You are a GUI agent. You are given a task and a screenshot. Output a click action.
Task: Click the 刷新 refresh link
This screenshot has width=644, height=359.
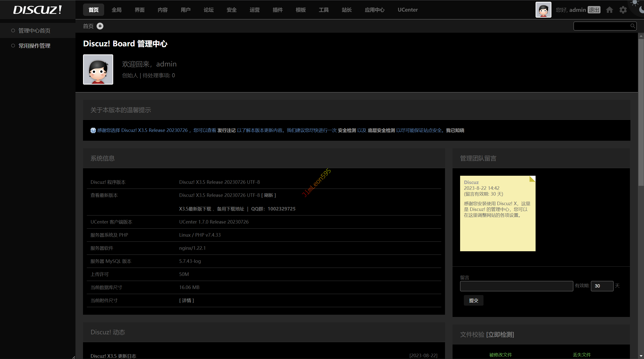click(x=268, y=195)
